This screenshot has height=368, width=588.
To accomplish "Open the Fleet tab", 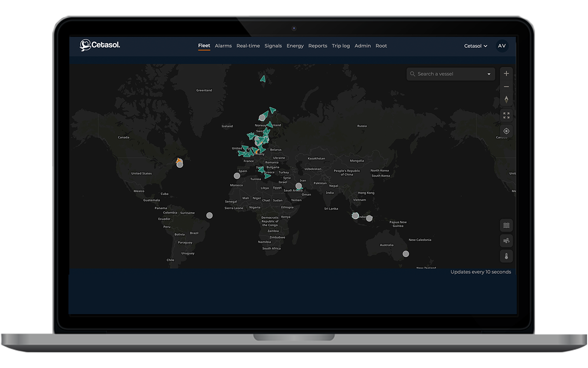I will [204, 46].
